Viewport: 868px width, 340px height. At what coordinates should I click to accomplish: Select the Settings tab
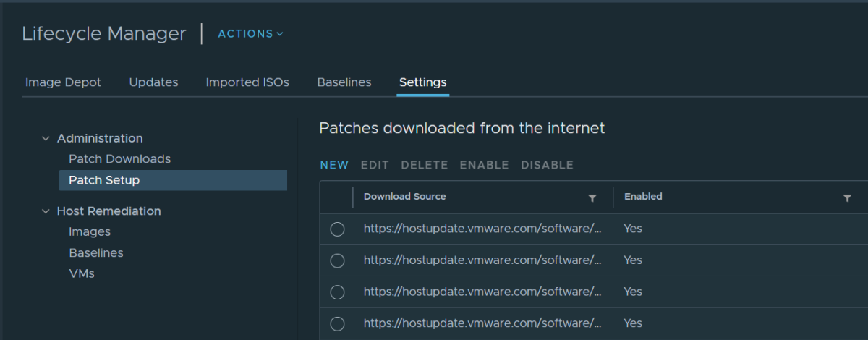coord(423,82)
